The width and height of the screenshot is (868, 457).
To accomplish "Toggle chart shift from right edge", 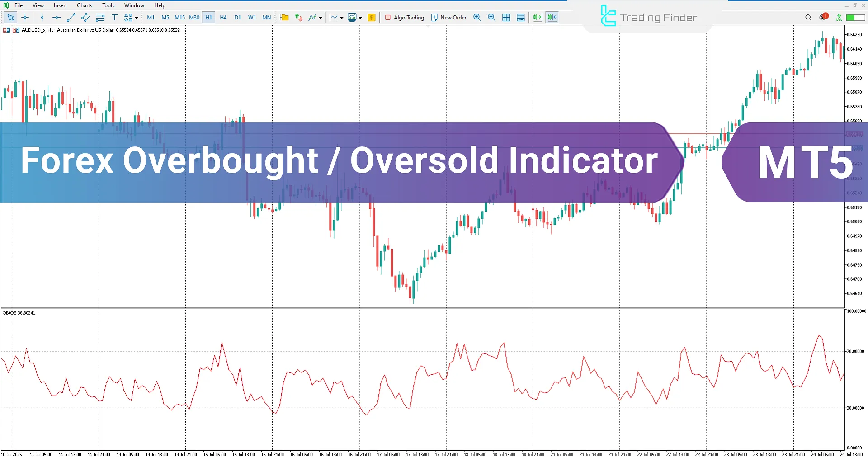I will point(552,18).
